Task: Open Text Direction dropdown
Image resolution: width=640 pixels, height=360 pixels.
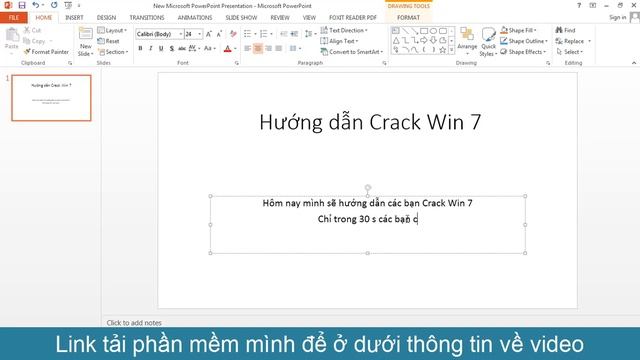Action: click(x=344, y=30)
